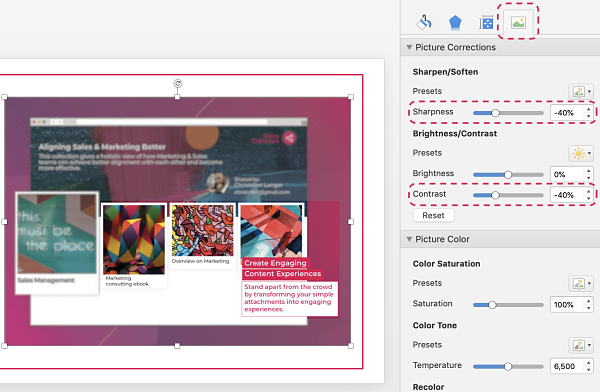Increase Contrast with stepper up arrow

point(589,192)
